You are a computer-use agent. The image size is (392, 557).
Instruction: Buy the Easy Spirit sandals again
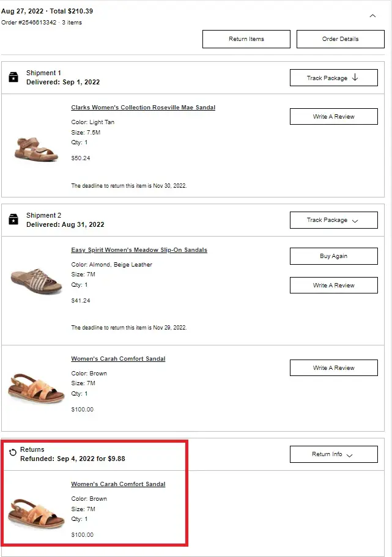[x=333, y=256]
